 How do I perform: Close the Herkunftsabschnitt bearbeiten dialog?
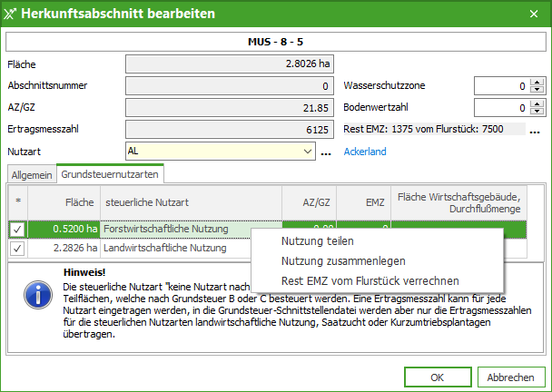(x=534, y=14)
